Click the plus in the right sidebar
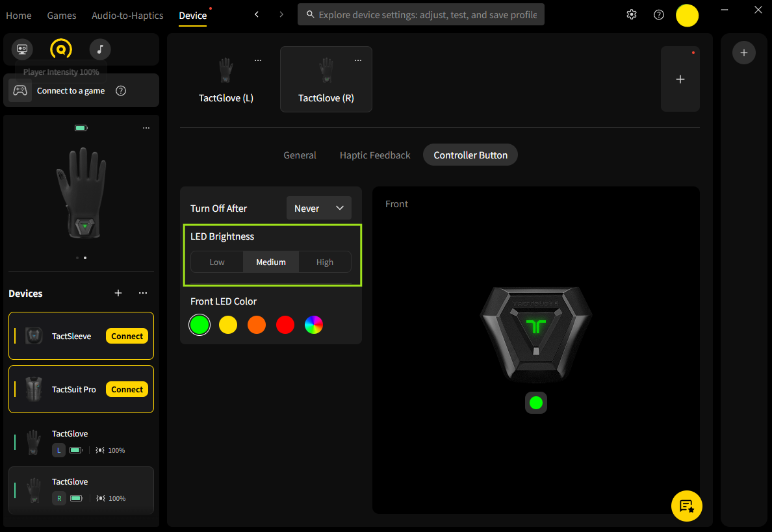Image resolution: width=772 pixels, height=532 pixels. [x=744, y=53]
